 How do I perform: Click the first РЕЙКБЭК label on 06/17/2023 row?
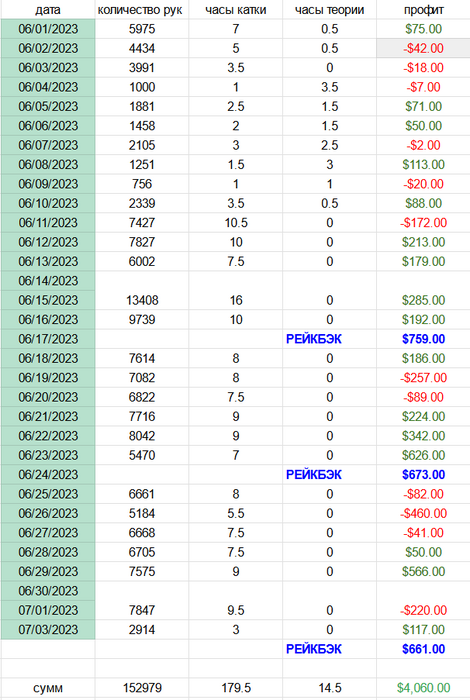(314, 339)
